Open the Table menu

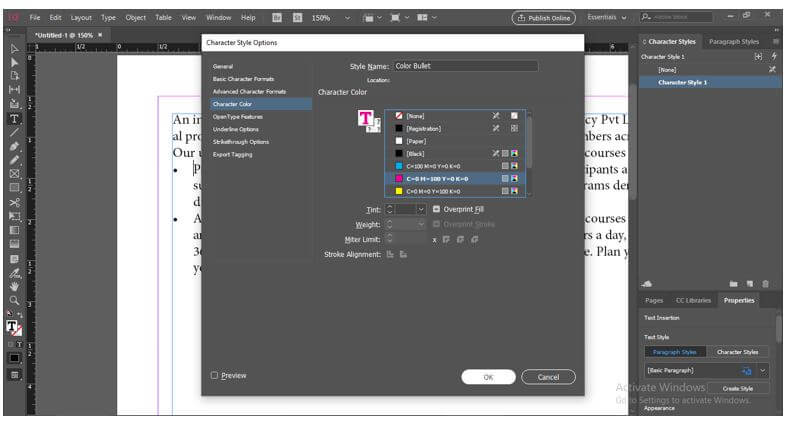(x=163, y=18)
